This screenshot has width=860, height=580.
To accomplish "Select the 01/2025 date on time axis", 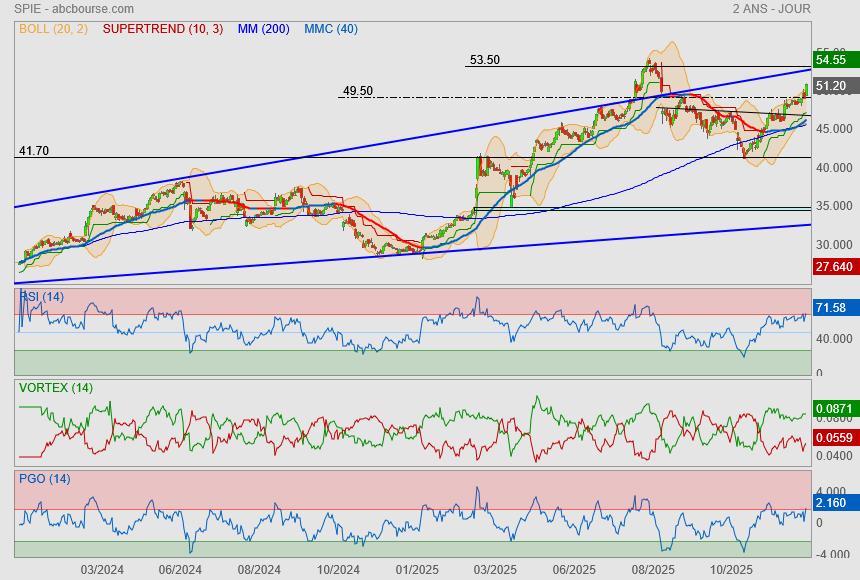I will click(x=417, y=569).
